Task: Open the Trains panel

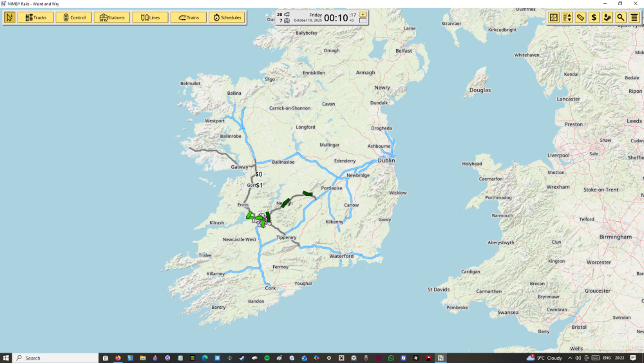Action: point(188,17)
